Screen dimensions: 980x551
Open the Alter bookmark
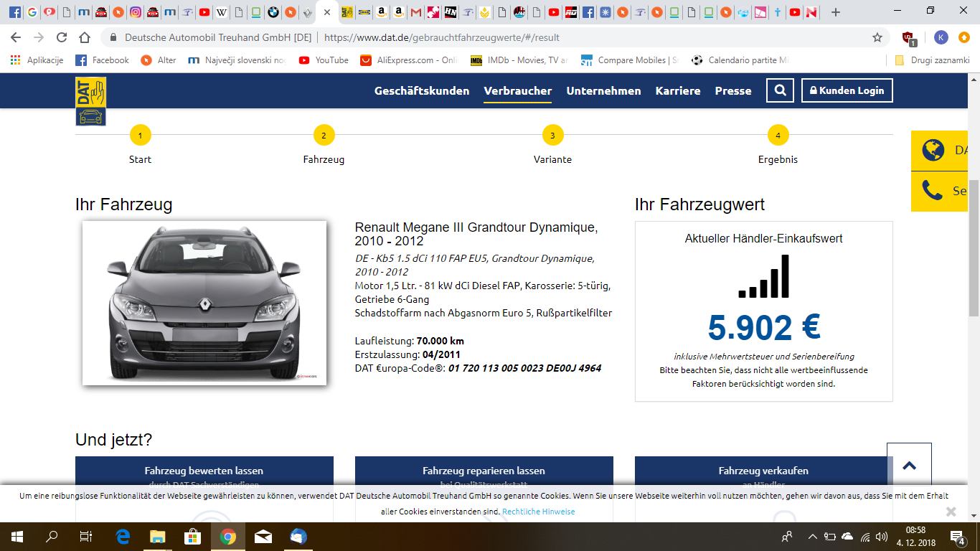click(x=159, y=60)
